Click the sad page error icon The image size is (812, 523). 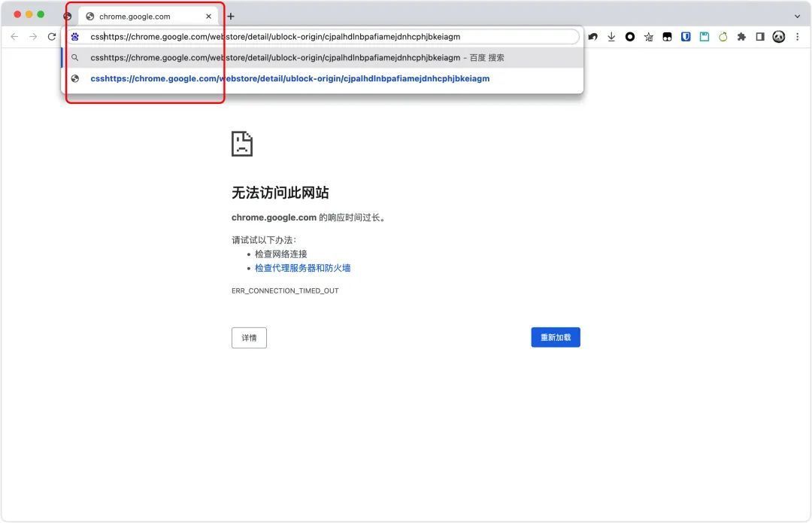tap(242, 144)
